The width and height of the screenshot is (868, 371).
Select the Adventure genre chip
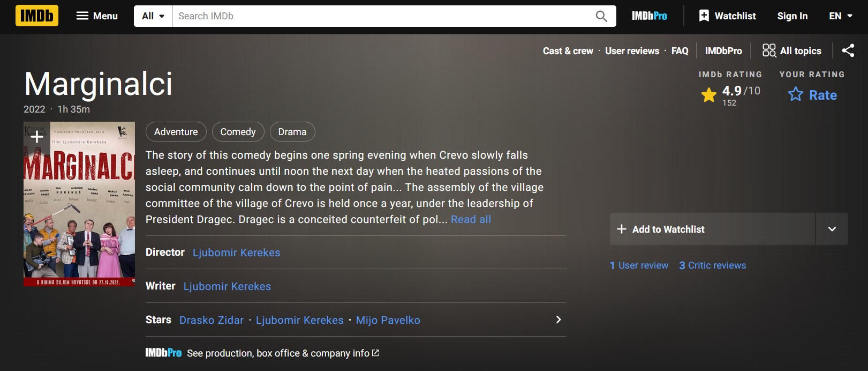[176, 132]
